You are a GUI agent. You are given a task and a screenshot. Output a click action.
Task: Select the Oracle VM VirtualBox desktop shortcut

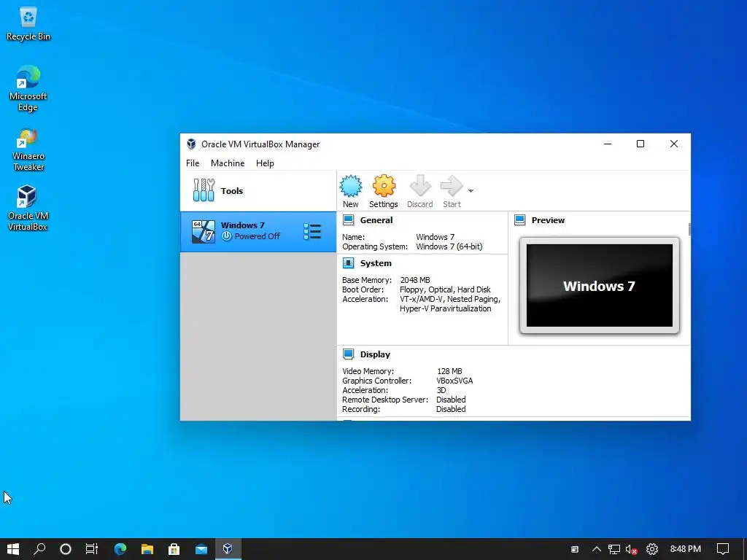point(28,208)
